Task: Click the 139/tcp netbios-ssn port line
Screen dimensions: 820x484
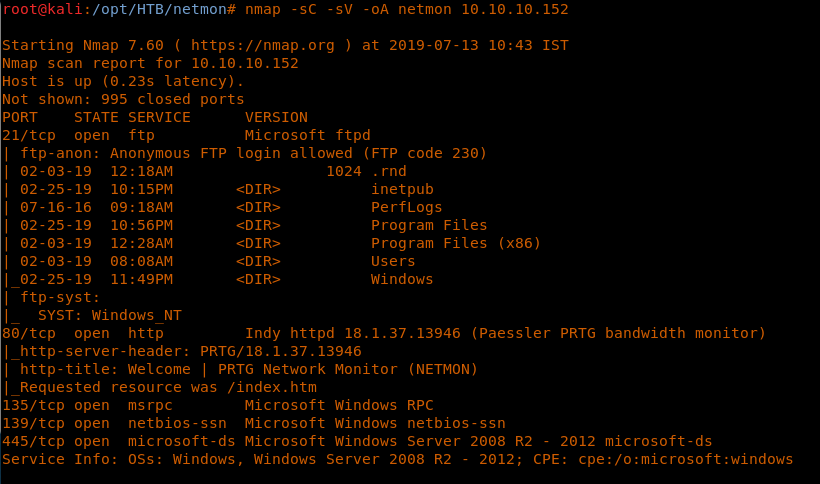Action: click(253, 423)
